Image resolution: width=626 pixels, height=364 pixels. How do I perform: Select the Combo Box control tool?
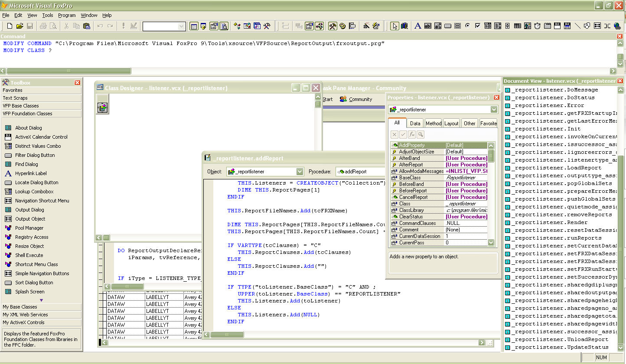[487, 26]
